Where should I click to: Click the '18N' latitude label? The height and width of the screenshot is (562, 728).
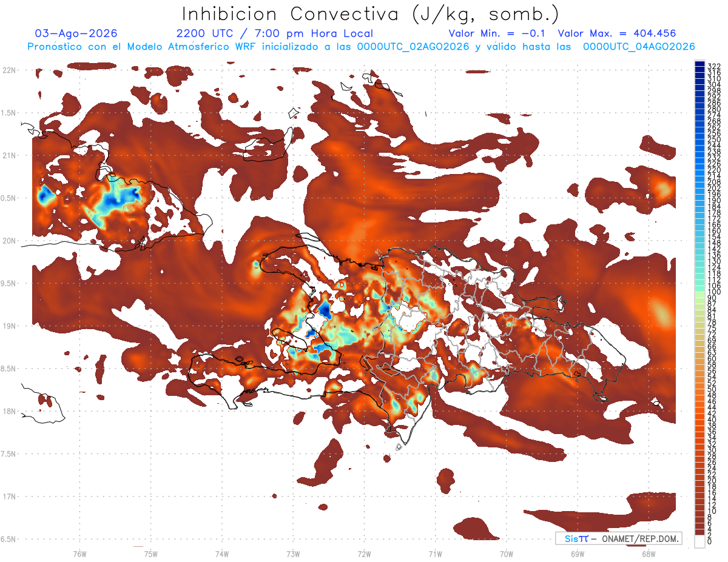(x=10, y=411)
